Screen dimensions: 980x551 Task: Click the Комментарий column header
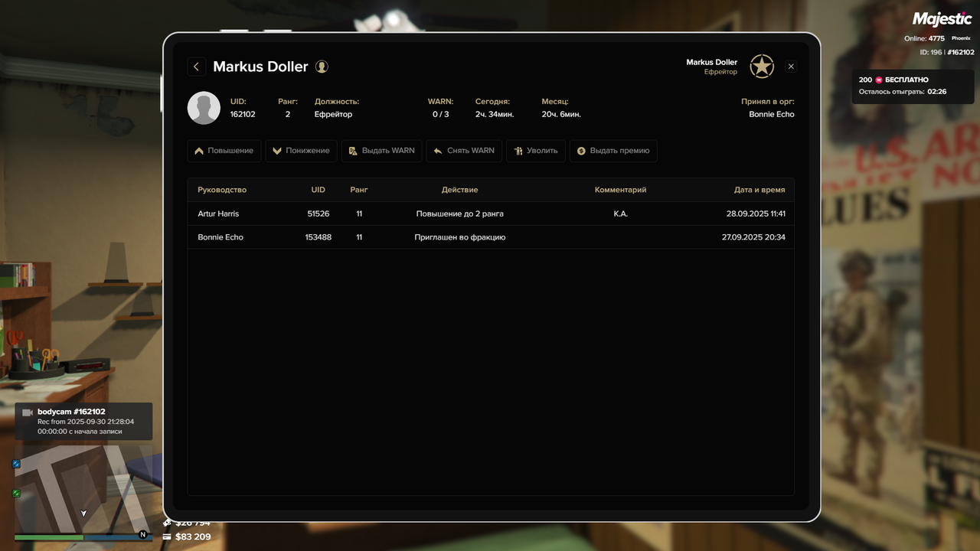coord(620,190)
